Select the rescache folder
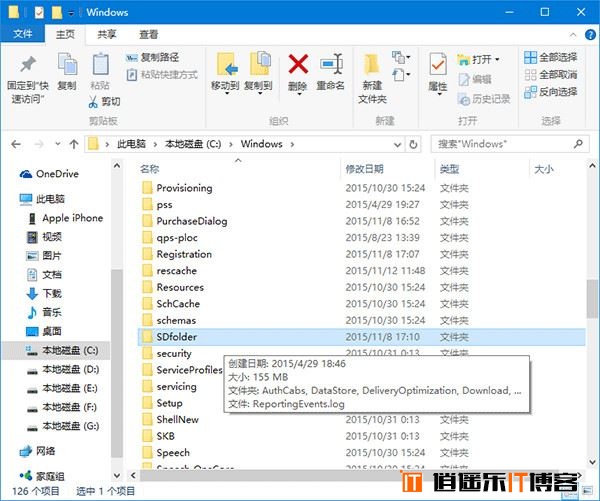This screenshot has width=600, height=501. click(170, 271)
